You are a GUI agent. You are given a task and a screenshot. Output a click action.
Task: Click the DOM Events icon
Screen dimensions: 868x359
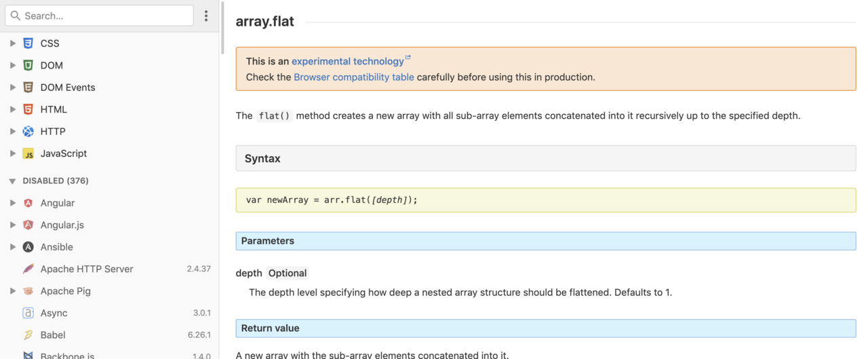click(x=28, y=88)
